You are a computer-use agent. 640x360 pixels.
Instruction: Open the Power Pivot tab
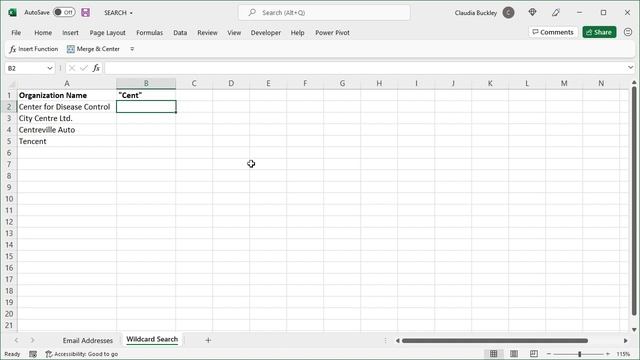click(x=332, y=33)
